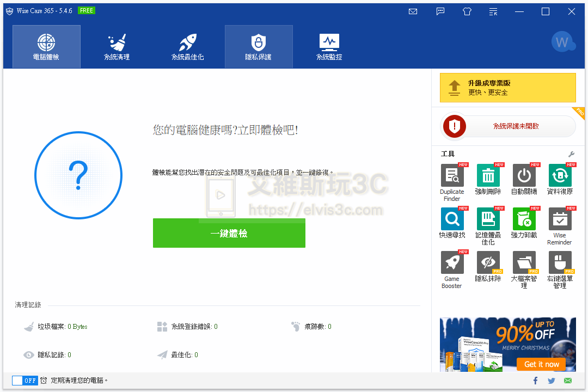Open the main menu list in the titlebar
588x392 pixels.
(x=493, y=11)
